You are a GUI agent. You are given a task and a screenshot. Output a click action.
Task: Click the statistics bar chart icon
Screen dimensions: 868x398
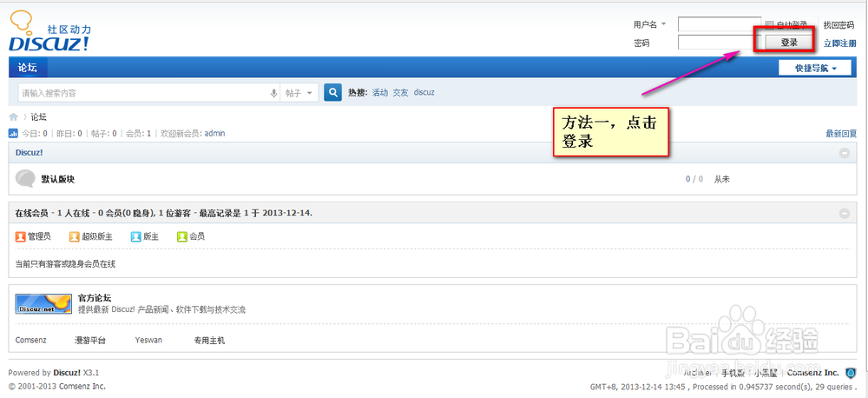coord(13,134)
